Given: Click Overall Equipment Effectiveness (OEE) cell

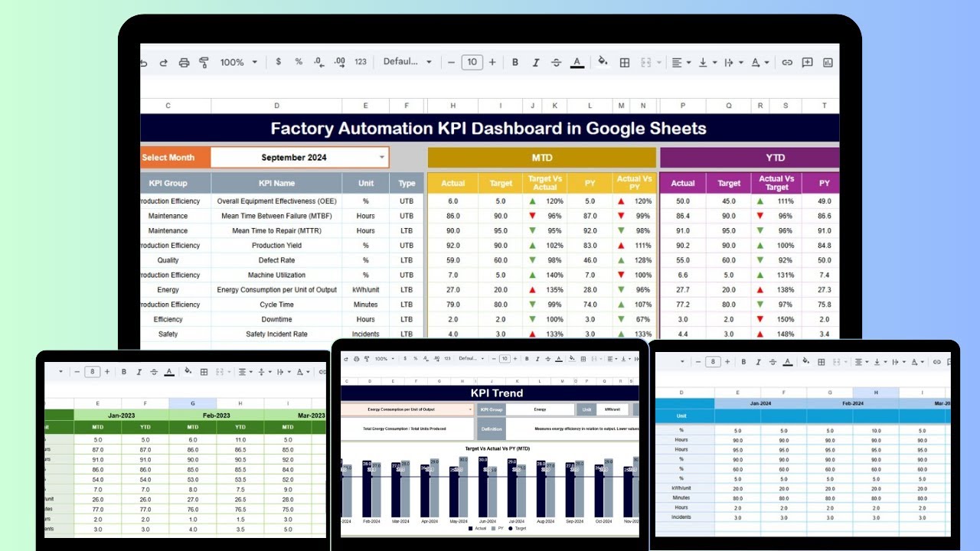Looking at the screenshot, I should pos(276,201).
